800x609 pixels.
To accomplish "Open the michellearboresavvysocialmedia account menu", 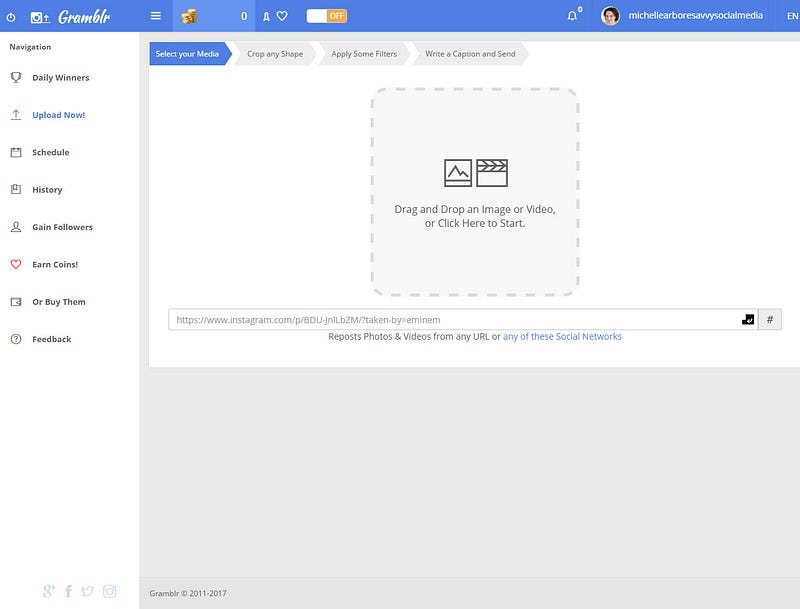I will pos(695,16).
